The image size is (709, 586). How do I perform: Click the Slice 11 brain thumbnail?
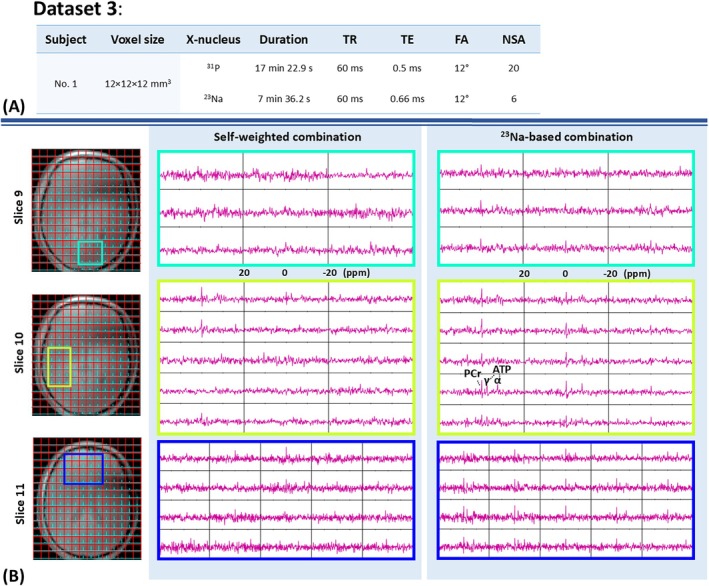[x=87, y=498]
